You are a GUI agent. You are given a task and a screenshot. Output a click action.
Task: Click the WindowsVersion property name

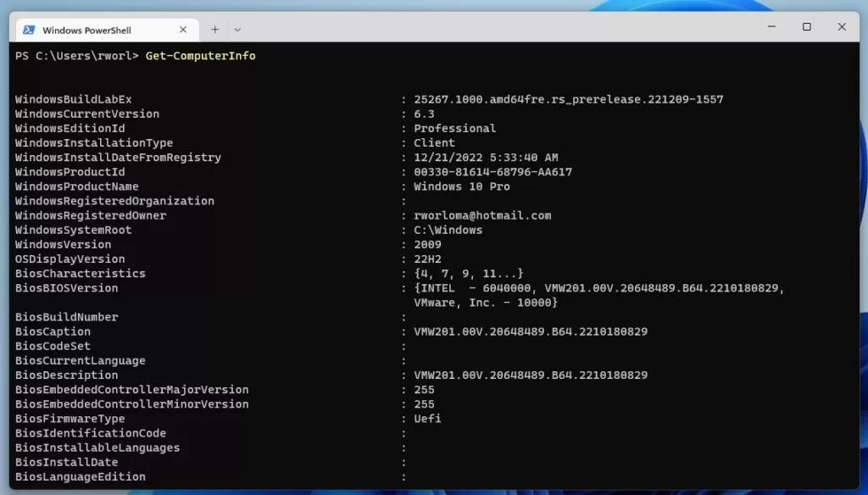click(63, 245)
